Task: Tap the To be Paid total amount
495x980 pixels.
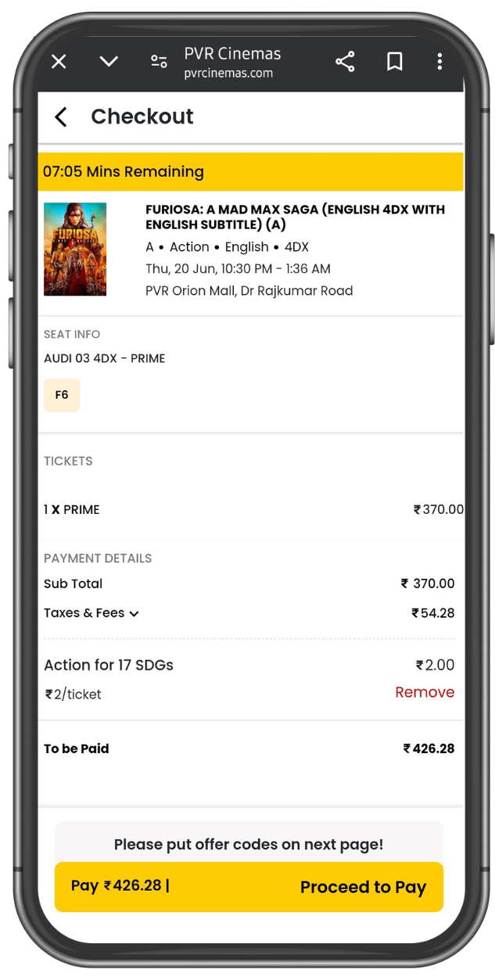Action: coord(429,748)
